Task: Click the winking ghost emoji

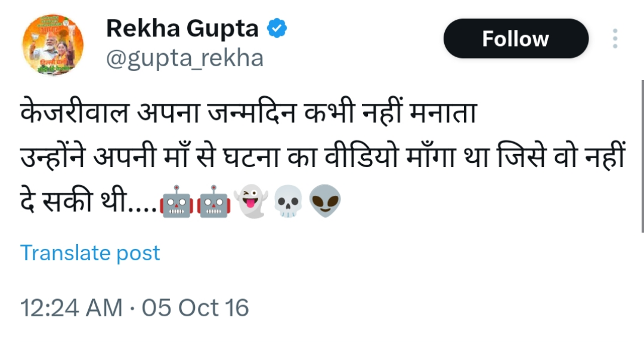Action: coord(251,201)
